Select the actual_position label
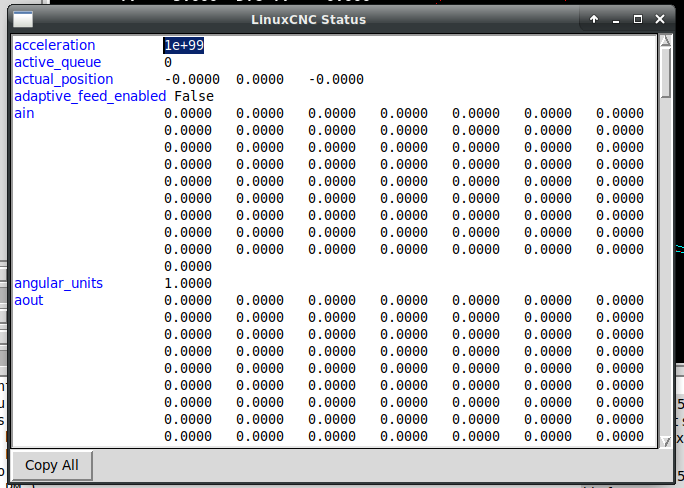This screenshot has width=684, height=488. point(64,79)
